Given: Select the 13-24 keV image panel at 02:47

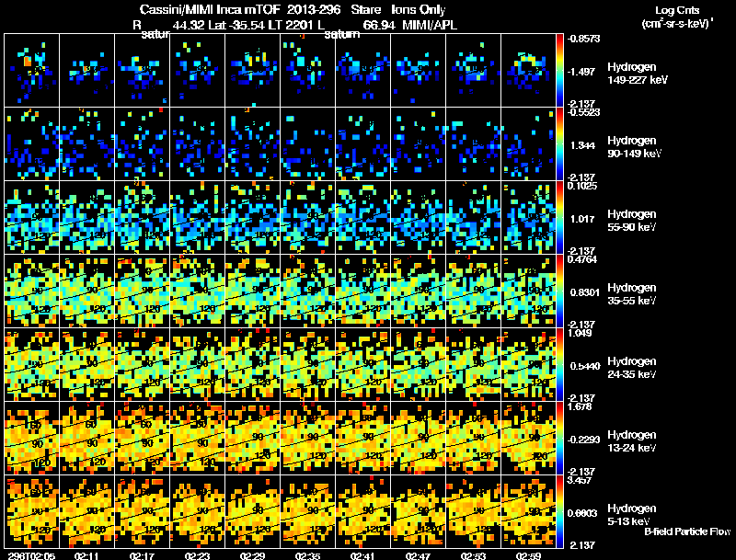Looking at the screenshot, I should click(418, 439).
